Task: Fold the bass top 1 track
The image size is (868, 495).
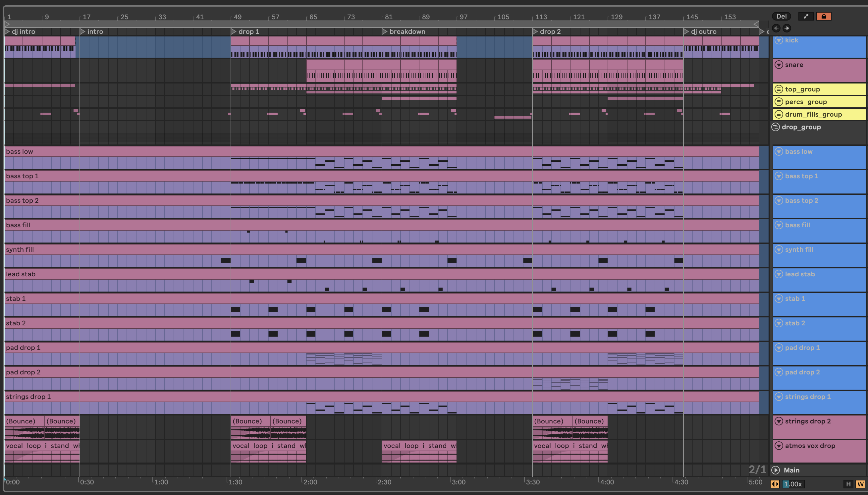Action: point(779,176)
